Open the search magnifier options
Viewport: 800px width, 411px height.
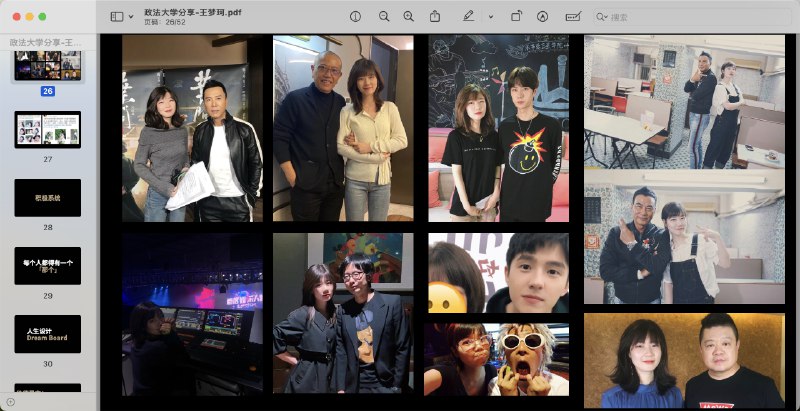pyautogui.click(x=602, y=17)
